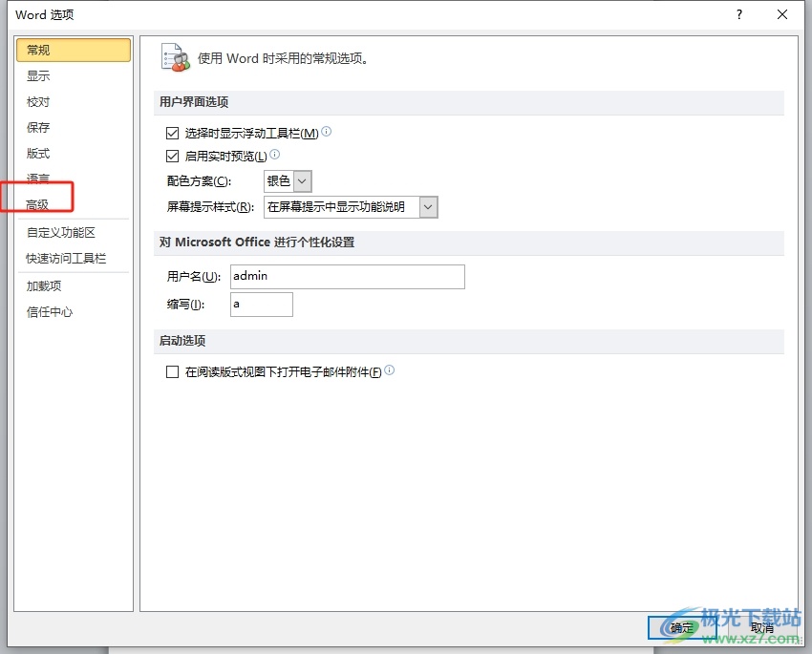812x654 pixels.
Task: Click the info icon beside 启用实时预览
Action: pyautogui.click(x=275, y=154)
